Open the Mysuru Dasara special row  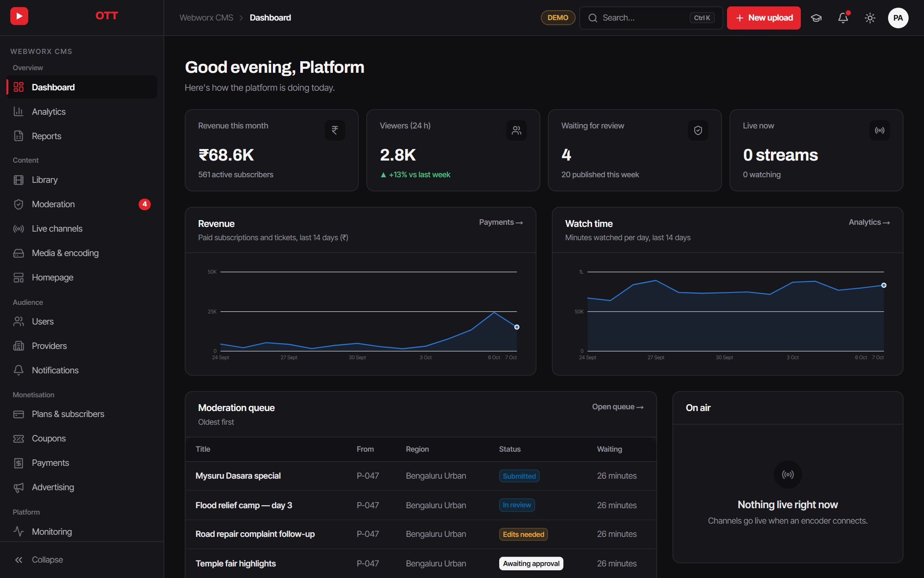point(421,476)
